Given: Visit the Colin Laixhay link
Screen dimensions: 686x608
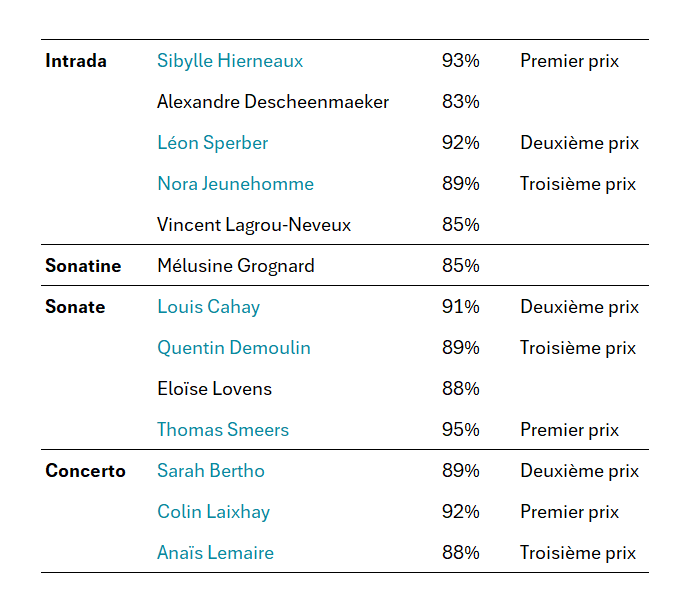Looking at the screenshot, I should pos(213,512).
